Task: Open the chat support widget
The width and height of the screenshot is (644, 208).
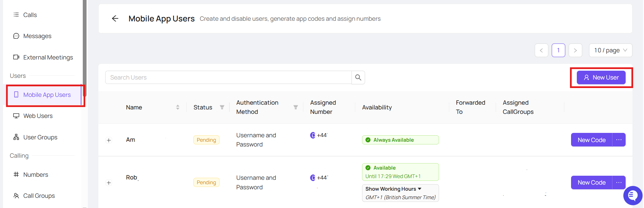Action: [x=633, y=195]
